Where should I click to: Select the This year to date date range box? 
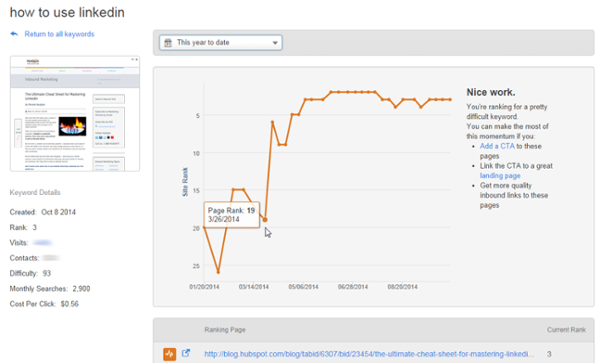221,43
